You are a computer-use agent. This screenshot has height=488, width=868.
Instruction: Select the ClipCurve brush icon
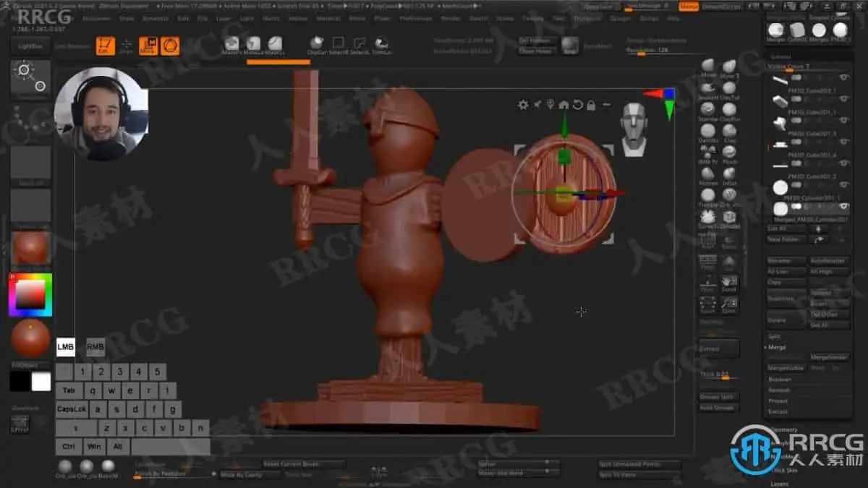[x=316, y=44]
